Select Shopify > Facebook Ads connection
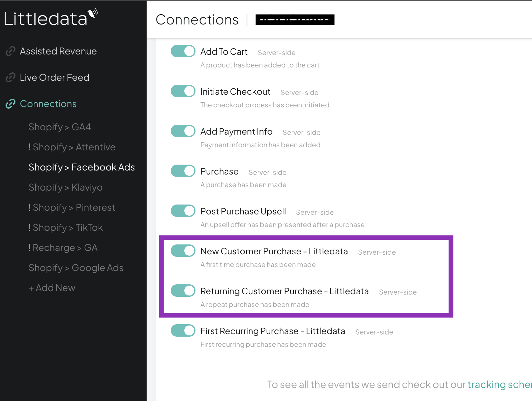 tap(82, 167)
